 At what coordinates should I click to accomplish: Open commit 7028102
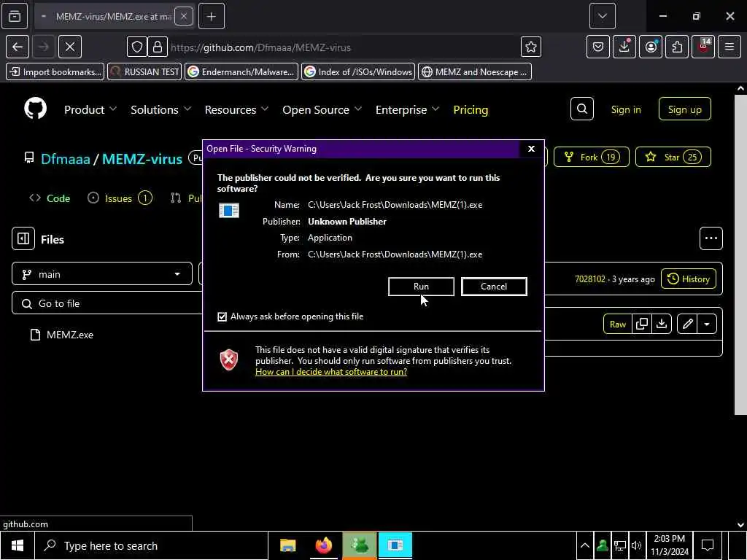(x=589, y=279)
